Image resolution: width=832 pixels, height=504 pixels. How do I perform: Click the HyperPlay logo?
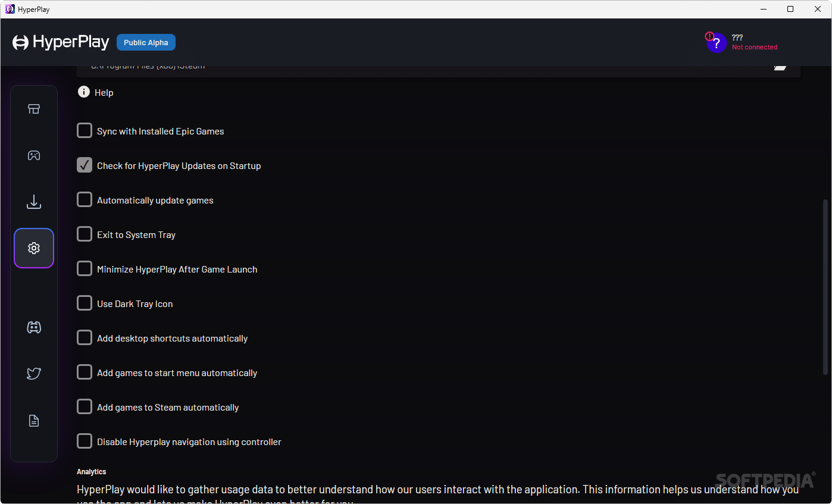(61, 42)
